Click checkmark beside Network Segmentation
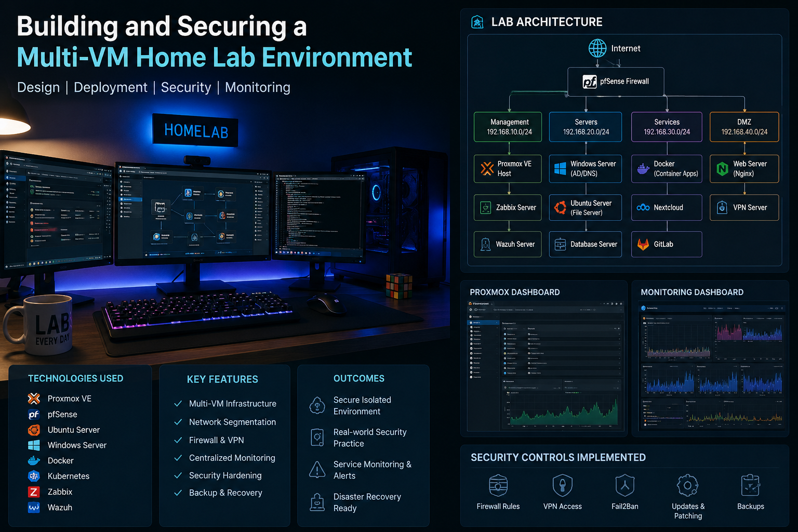Image resolution: width=798 pixels, height=532 pixels. pos(178,422)
